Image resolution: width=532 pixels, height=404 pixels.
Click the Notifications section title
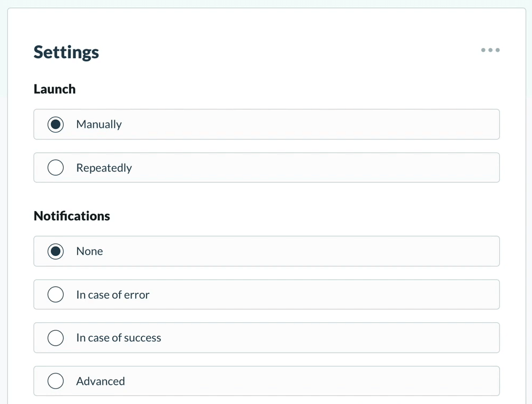click(72, 216)
